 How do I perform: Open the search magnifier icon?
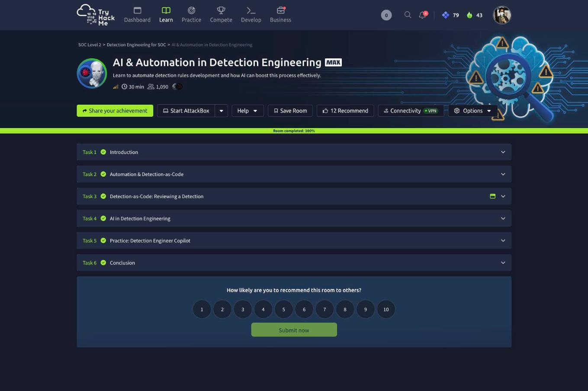[x=408, y=15]
